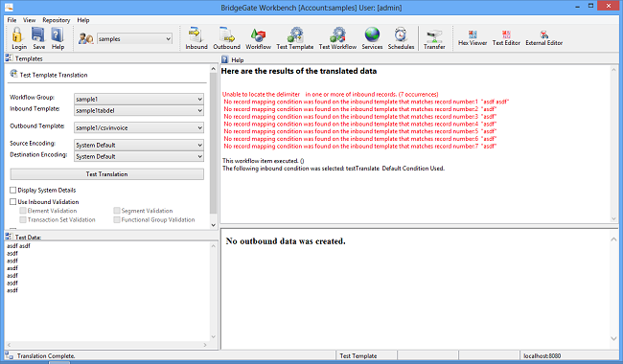Click the 'Translation Complete' status text

coord(46,355)
